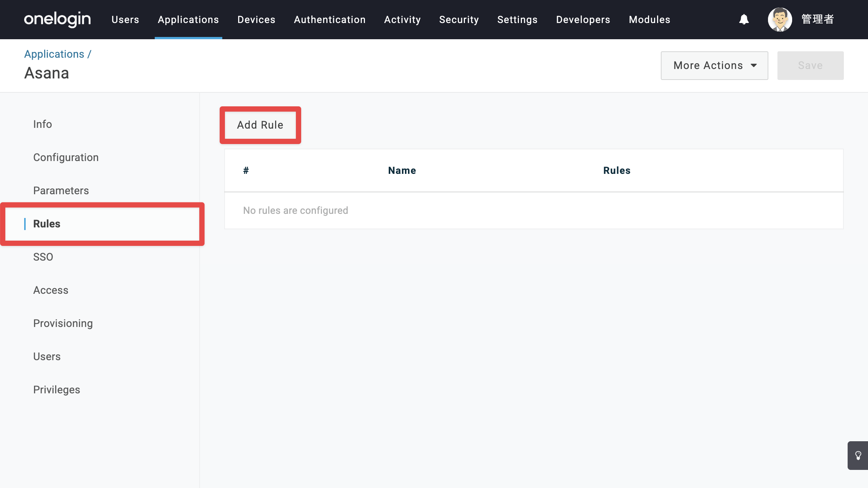Image resolution: width=868 pixels, height=488 pixels.
Task: Open the Users tab in the sidebar
Action: 47,356
